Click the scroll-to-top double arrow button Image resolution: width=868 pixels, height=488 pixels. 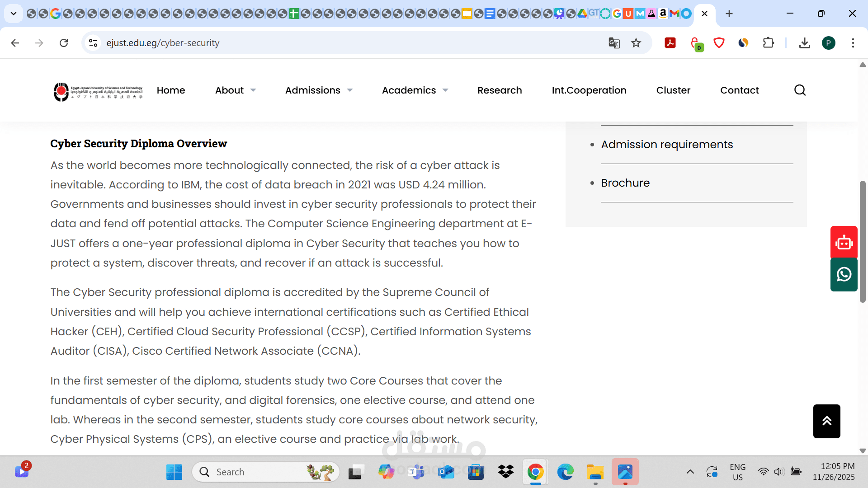pyautogui.click(x=826, y=421)
